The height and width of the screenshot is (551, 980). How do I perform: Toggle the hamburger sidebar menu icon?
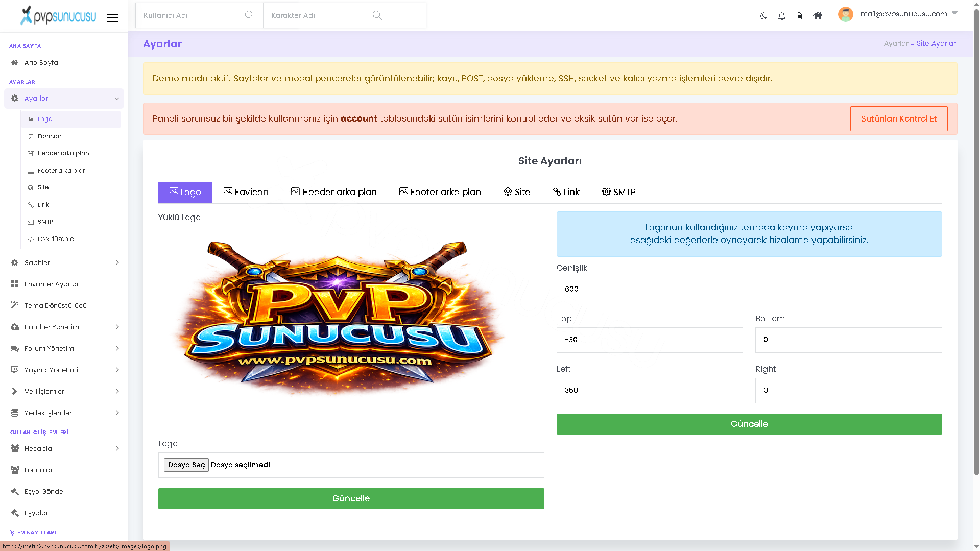(112, 18)
